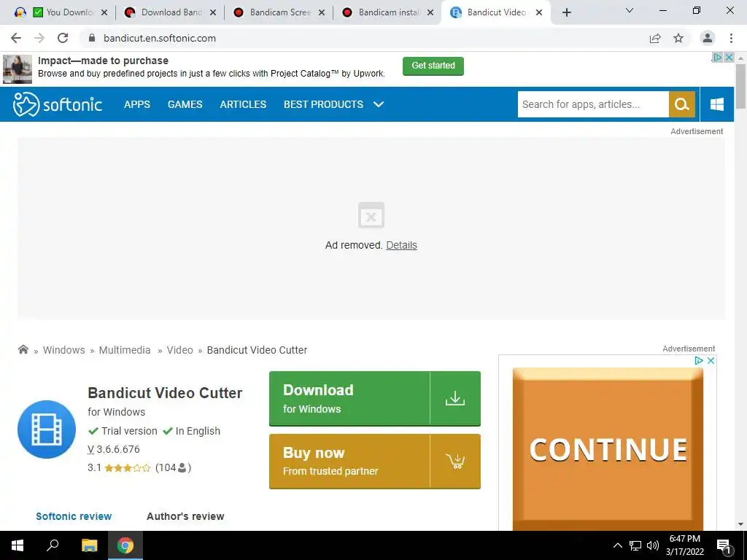Open a new browser tab
Screen dimensions: 747x560
click(x=566, y=12)
